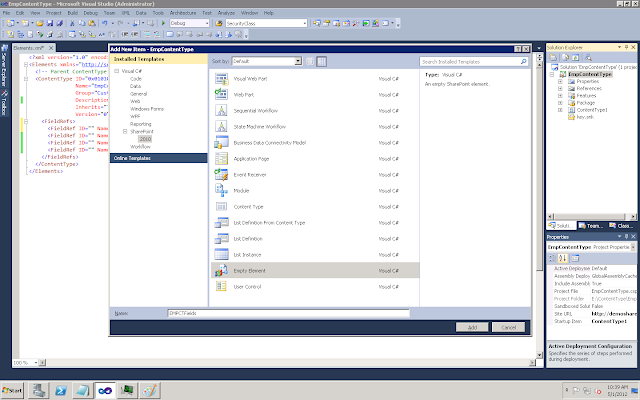Image resolution: width=640 pixels, height=400 pixels.
Task: Select the Package node in Solution Explorer
Action: pyautogui.click(x=586, y=103)
